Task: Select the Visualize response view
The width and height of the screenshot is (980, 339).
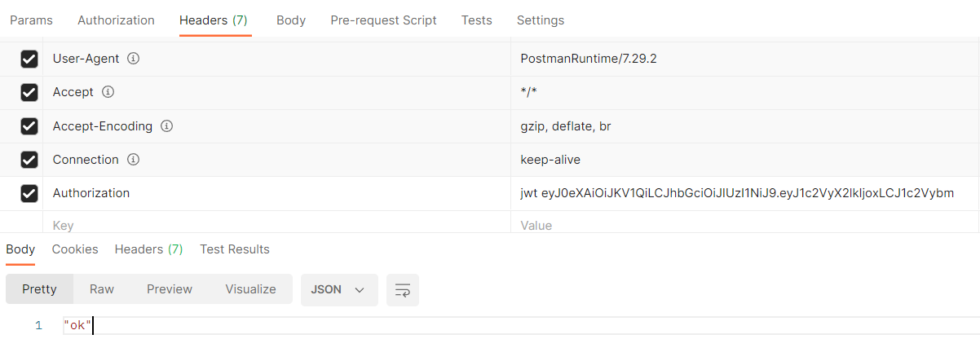Action: (250, 289)
